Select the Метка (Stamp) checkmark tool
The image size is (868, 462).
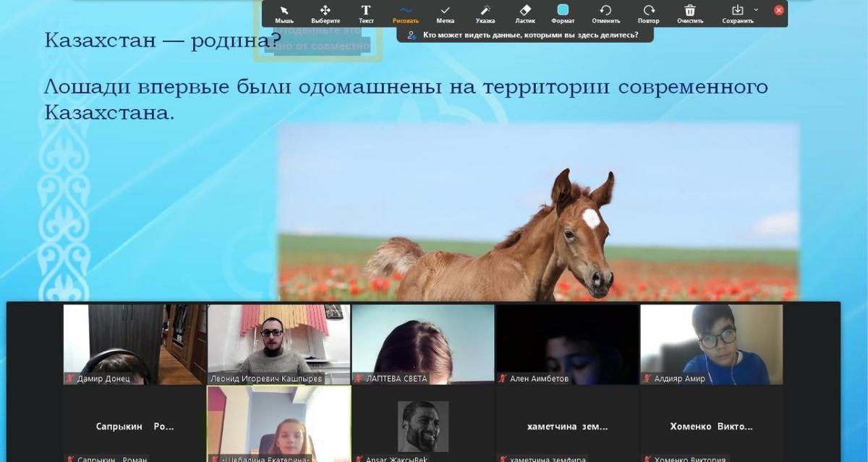click(445, 12)
